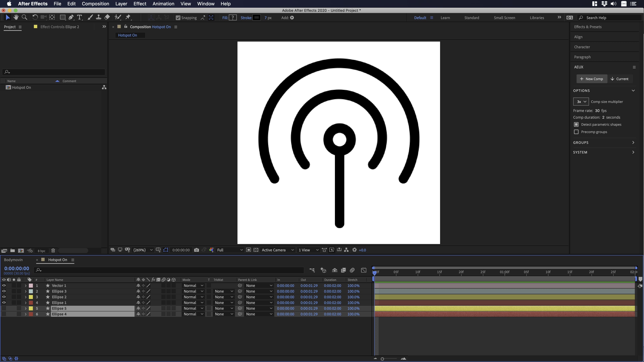Select the Hand tool

(x=16, y=17)
